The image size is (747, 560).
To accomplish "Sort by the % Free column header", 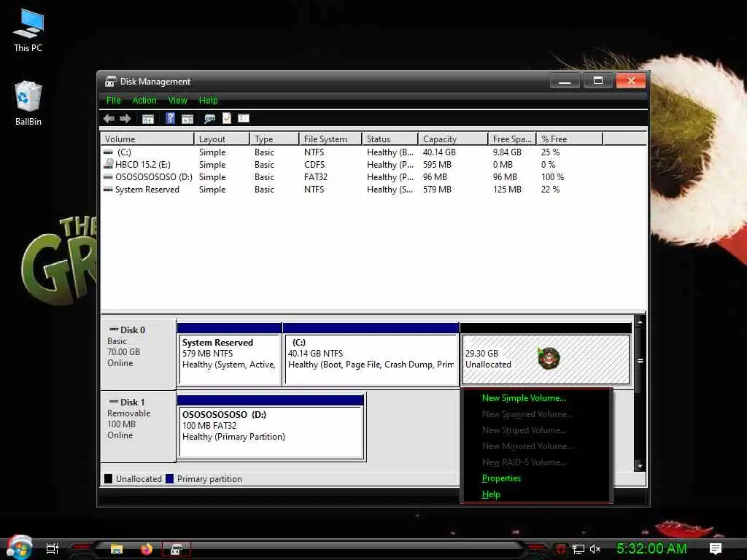I will 569,139.
